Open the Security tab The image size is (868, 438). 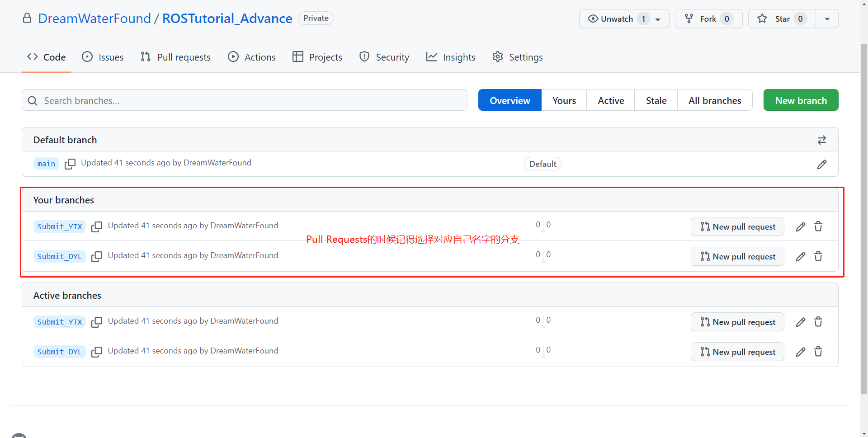[x=384, y=57]
